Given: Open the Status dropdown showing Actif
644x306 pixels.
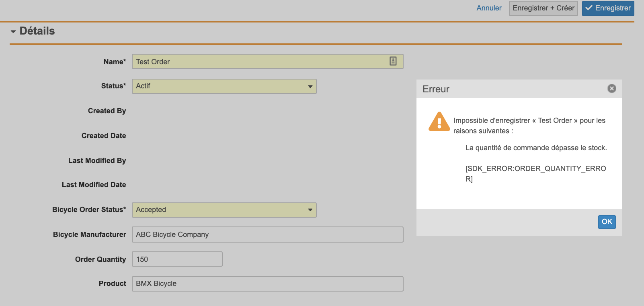Looking at the screenshot, I should coord(224,86).
